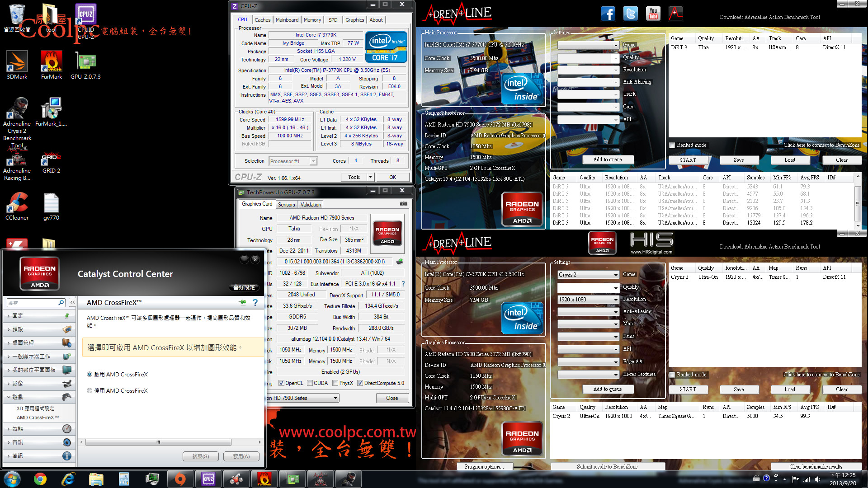
Task: Open Internet Explorer from the taskbar
Action: point(68,479)
